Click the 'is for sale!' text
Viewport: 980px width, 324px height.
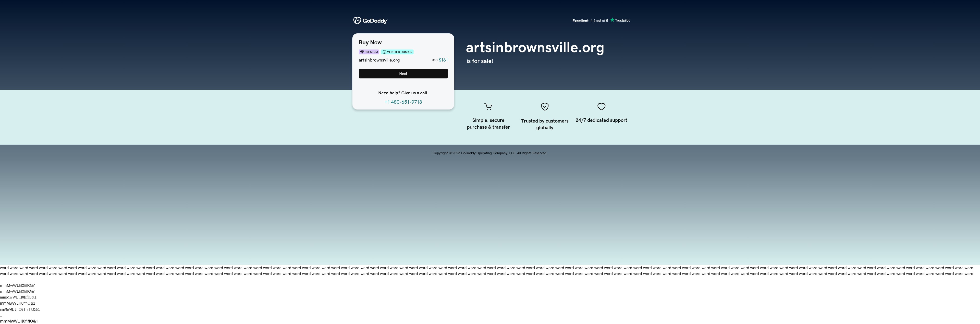pyautogui.click(x=480, y=61)
